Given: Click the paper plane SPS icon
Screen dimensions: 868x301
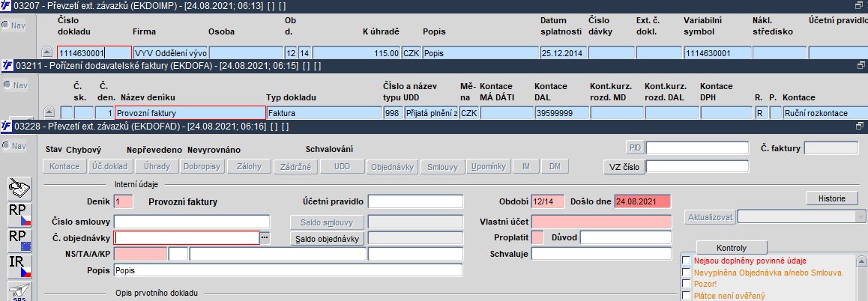Looking at the screenshot, I should pos(19,291).
